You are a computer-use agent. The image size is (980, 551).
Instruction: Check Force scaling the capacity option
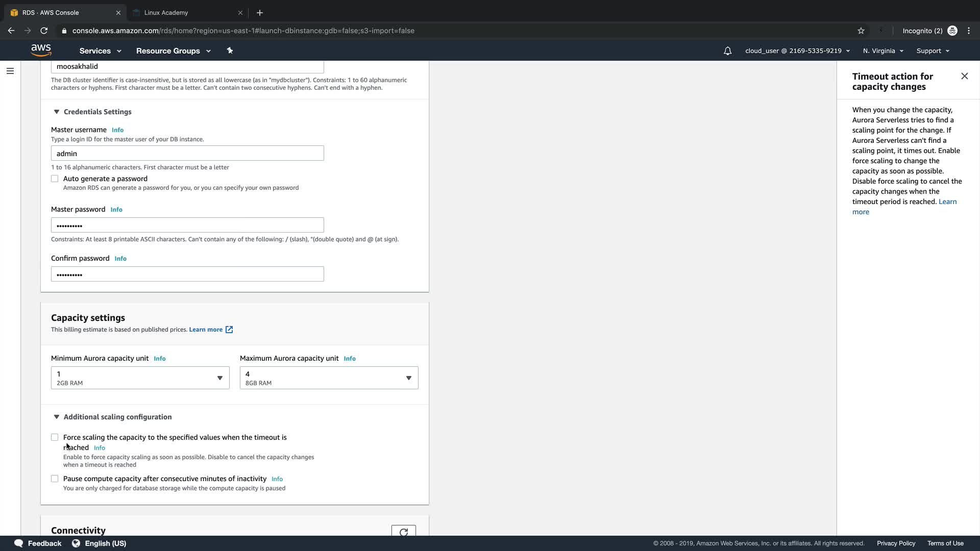coord(55,437)
